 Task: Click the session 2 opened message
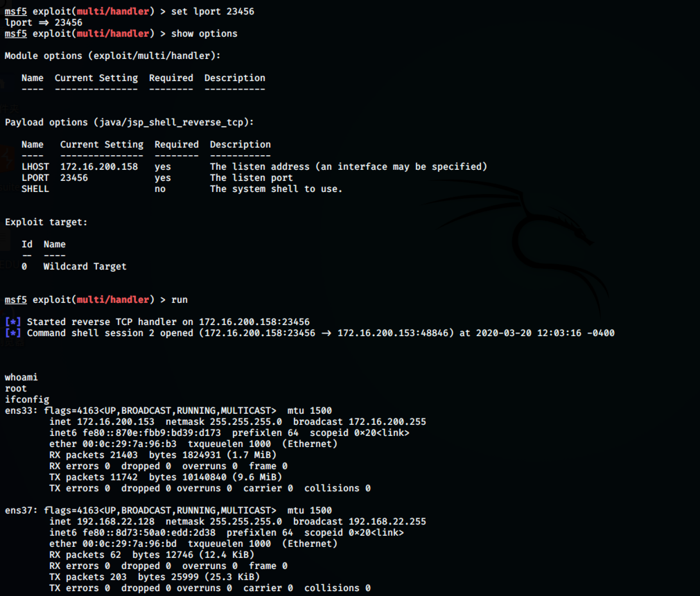coord(173,333)
